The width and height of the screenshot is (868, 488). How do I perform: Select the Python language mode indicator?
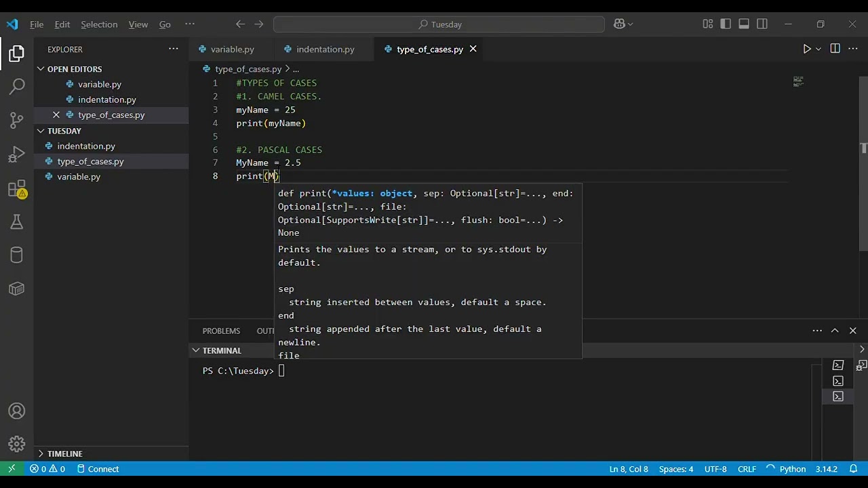pos(792,469)
